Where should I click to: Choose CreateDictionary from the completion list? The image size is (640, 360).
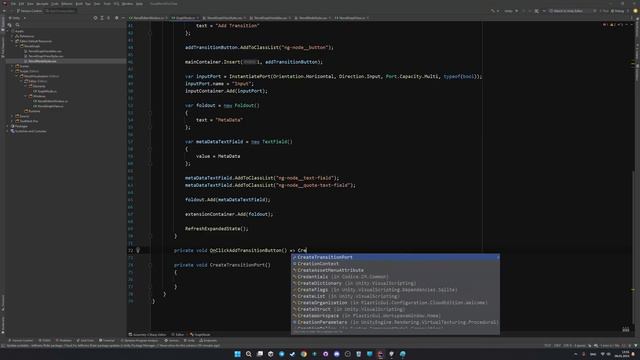coord(395,283)
